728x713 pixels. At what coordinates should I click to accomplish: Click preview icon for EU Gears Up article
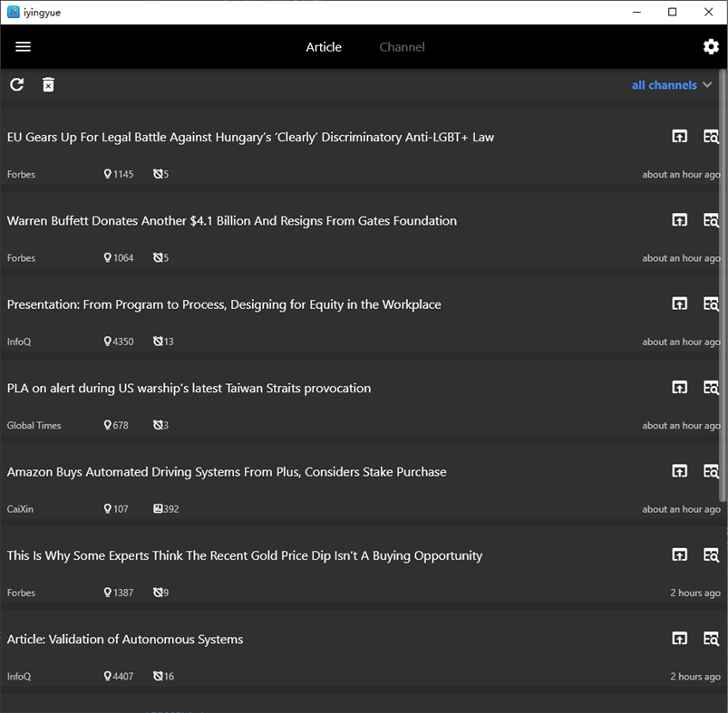pos(711,137)
